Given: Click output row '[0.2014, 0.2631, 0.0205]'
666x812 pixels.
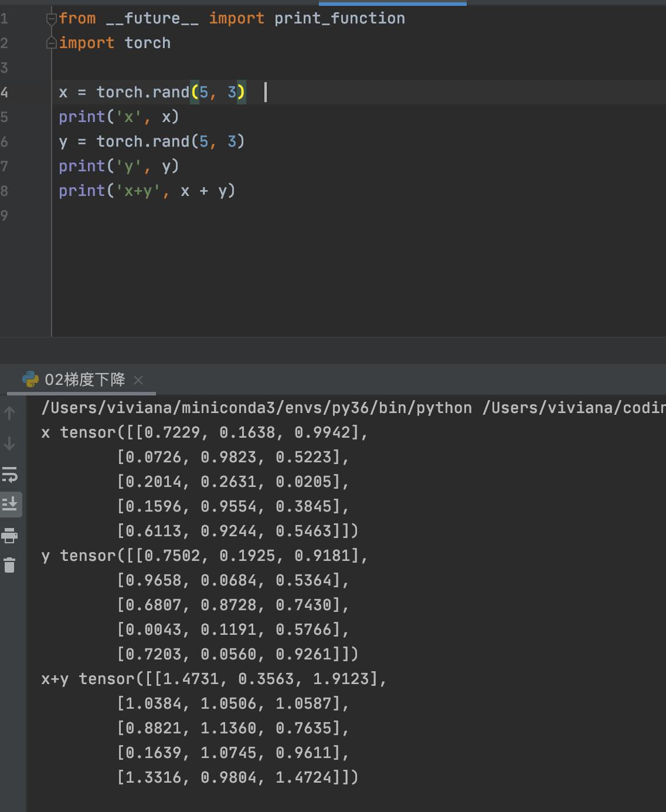Looking at the screenshot, I should 229,482.
